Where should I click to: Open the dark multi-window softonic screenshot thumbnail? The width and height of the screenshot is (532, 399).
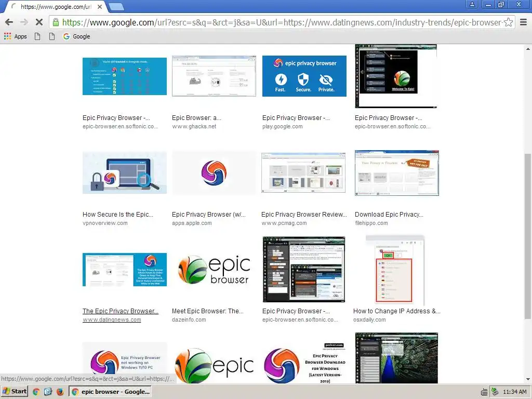(x=304, y=270)
